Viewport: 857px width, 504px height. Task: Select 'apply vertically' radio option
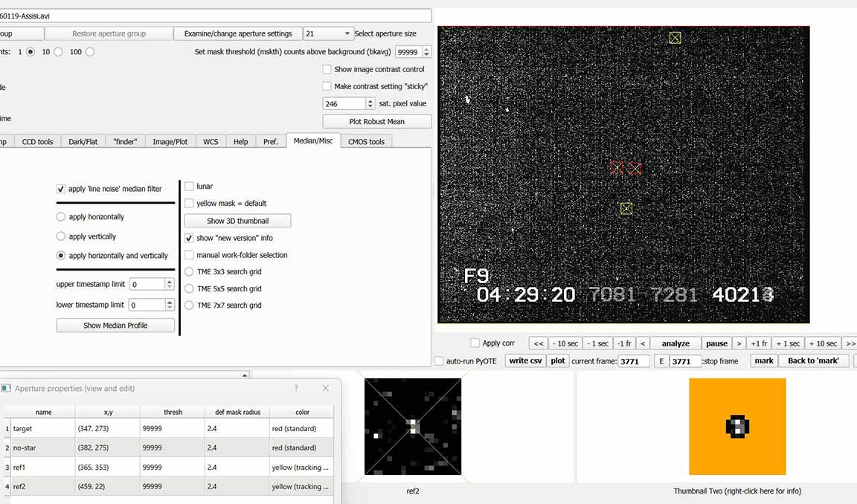pyautogui.click(x=61, y=236)
